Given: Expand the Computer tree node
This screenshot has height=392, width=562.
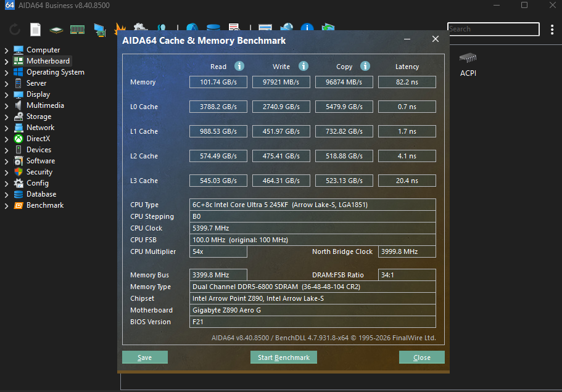Looking at the screenshot, I should (6, 50).
